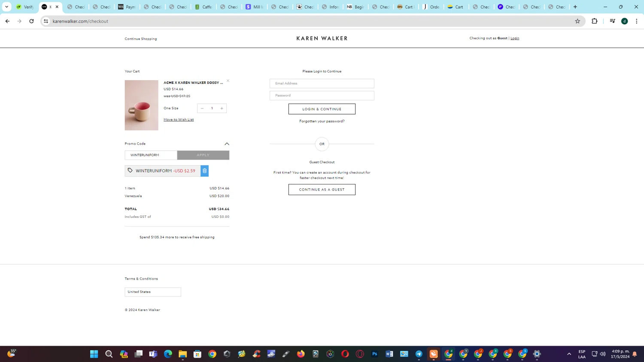Click the mug product thumbnail
The image size is (644, 362).
click(141, 105)
